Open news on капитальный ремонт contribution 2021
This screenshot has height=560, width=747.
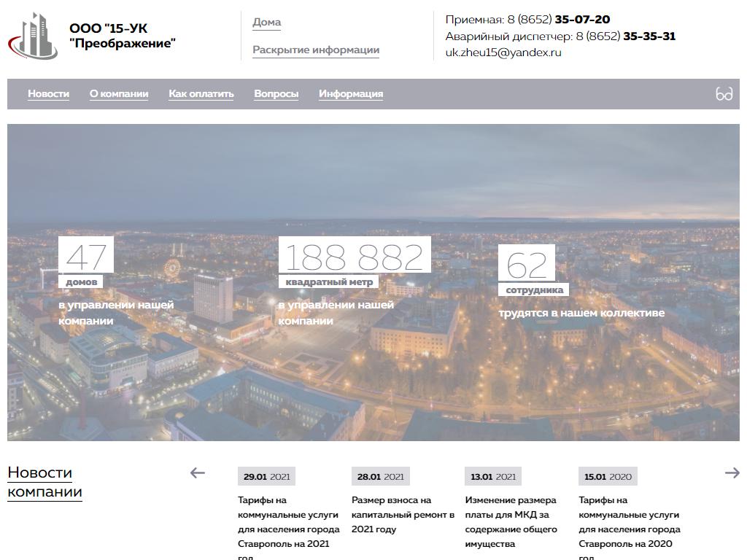pos(403,515)
